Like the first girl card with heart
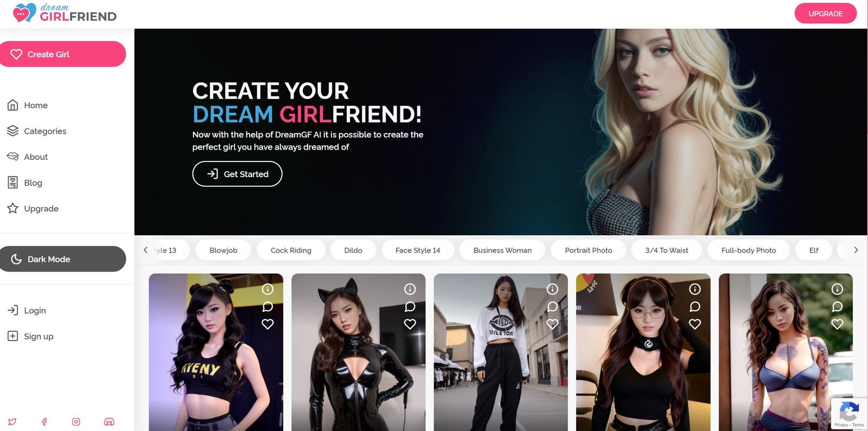868x431 pixels. [x=267, y=324]
